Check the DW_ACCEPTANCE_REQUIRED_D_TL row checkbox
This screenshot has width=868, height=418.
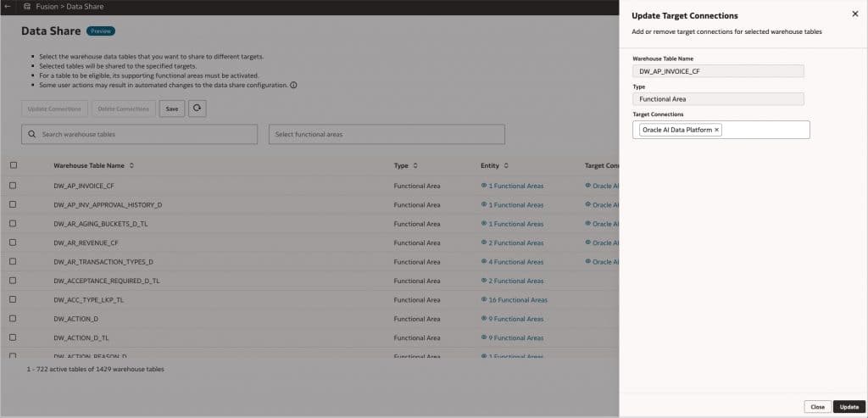[x=13, y=280]
